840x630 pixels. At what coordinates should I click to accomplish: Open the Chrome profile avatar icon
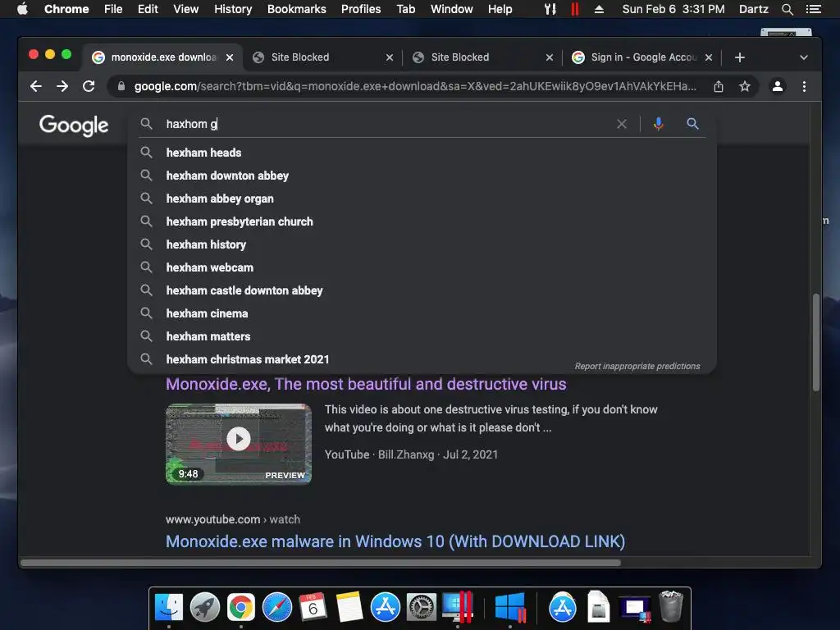point(778,86)
